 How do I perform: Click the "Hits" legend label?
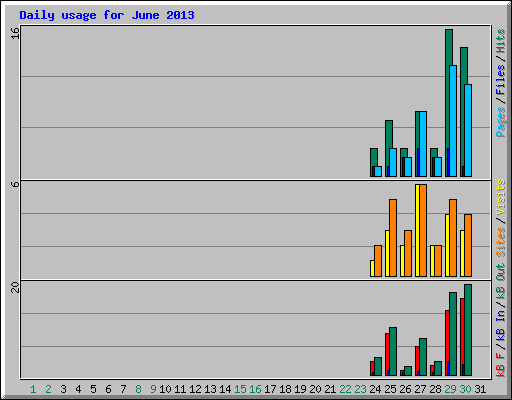[500, 41]
